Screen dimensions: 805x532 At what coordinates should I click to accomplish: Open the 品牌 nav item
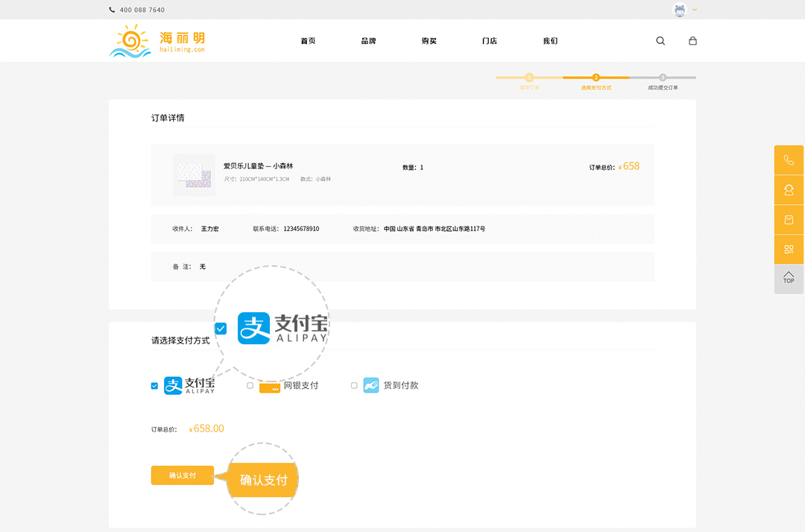coord(369,40)
